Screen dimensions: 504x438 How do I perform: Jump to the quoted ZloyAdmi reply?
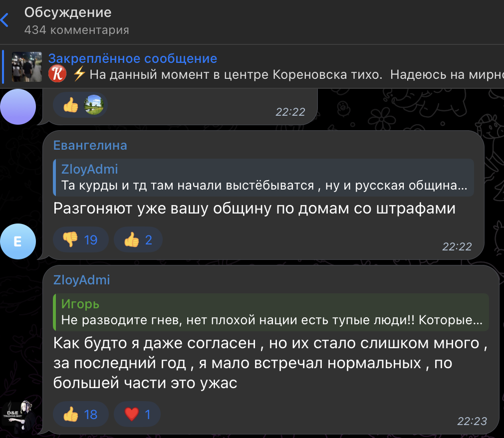coord(263,177)
